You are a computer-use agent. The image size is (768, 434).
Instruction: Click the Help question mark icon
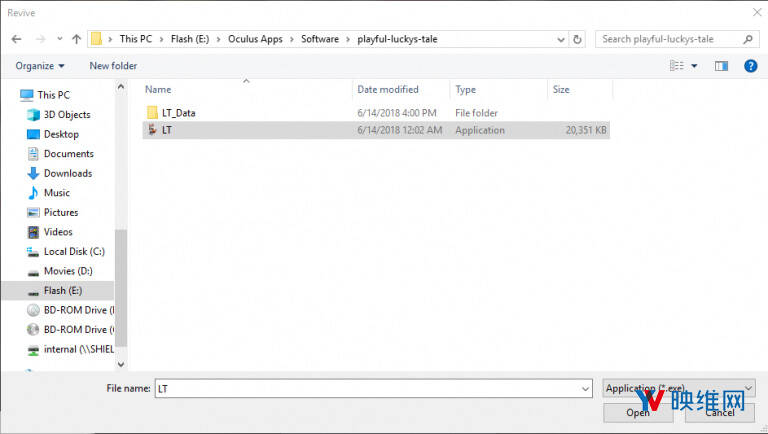[750, 66]
